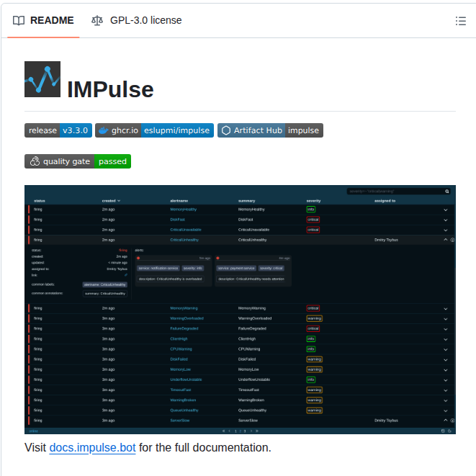The image size is (476, 476).
Task: Go to previous page with single-left arrow
Action: click(x=230, y=431)
